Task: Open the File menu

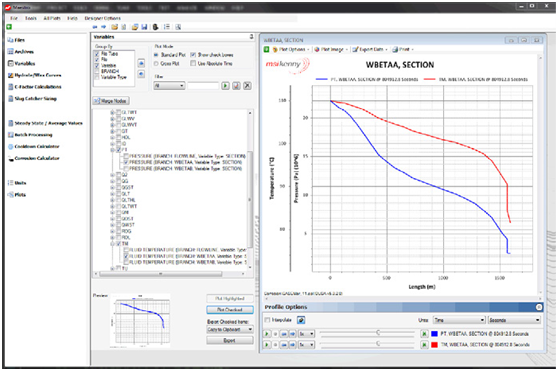Action: [x=14, y=18]
